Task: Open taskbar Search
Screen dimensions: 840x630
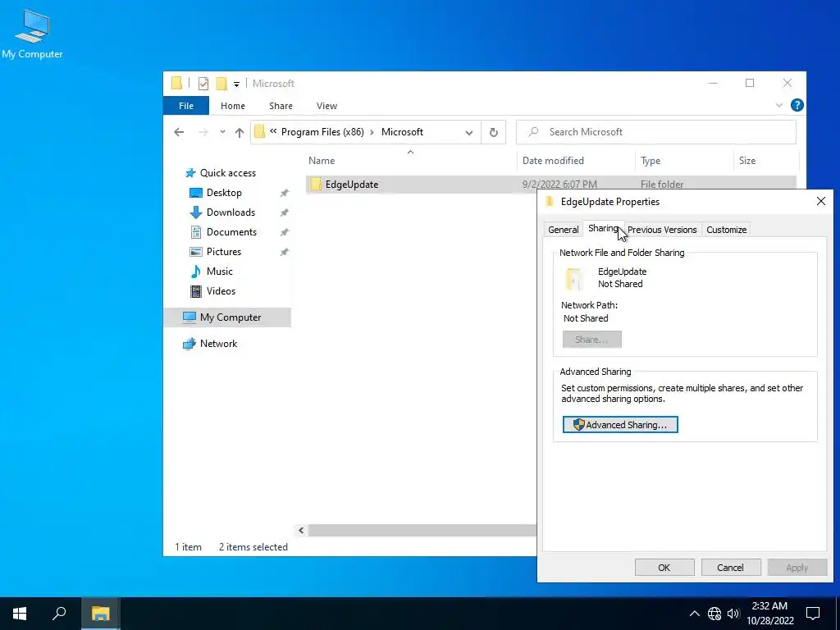Action: [x=59, y=614]
